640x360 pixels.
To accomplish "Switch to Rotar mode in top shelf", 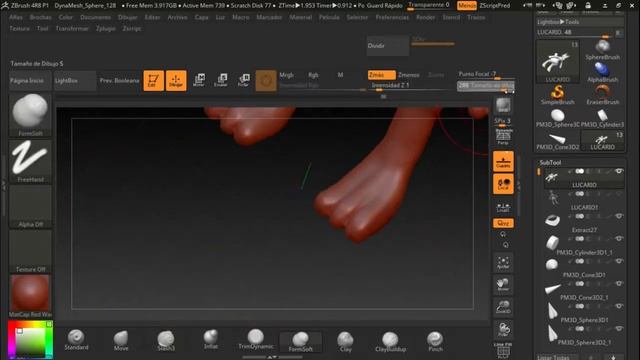I will (243, 80).
